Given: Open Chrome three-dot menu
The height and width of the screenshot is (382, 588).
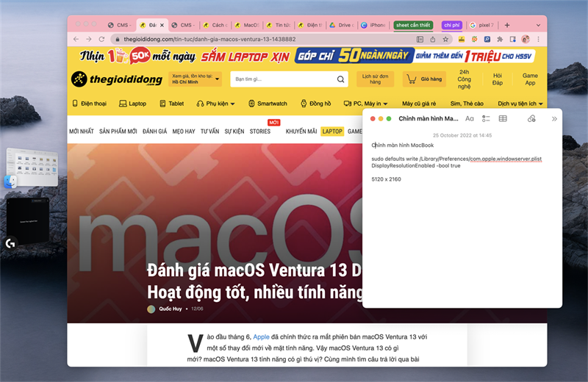Looking at the screenshot, I should tap(539, 39).
